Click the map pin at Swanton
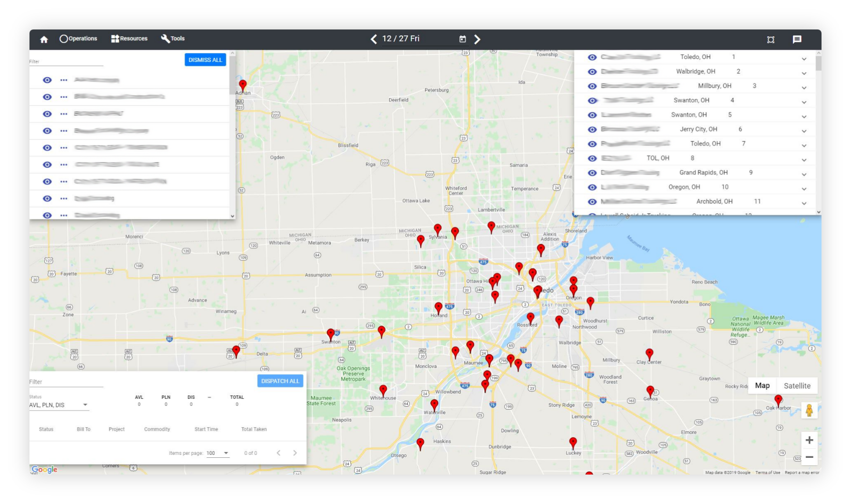 [331, 335]
